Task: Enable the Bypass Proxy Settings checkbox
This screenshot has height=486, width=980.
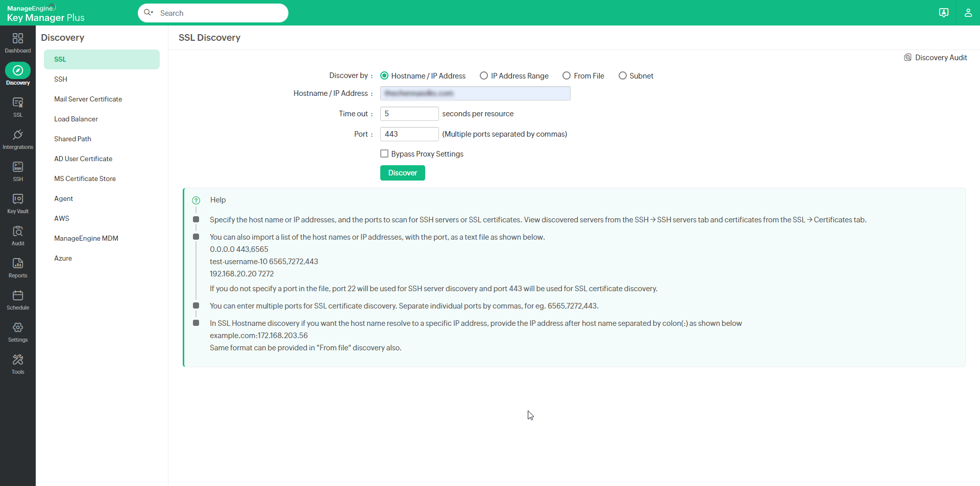Action: [384, 154]
